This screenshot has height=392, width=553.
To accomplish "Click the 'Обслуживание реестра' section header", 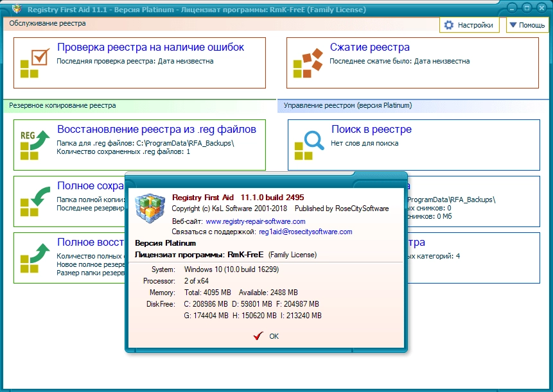I will tap(48, 23).
